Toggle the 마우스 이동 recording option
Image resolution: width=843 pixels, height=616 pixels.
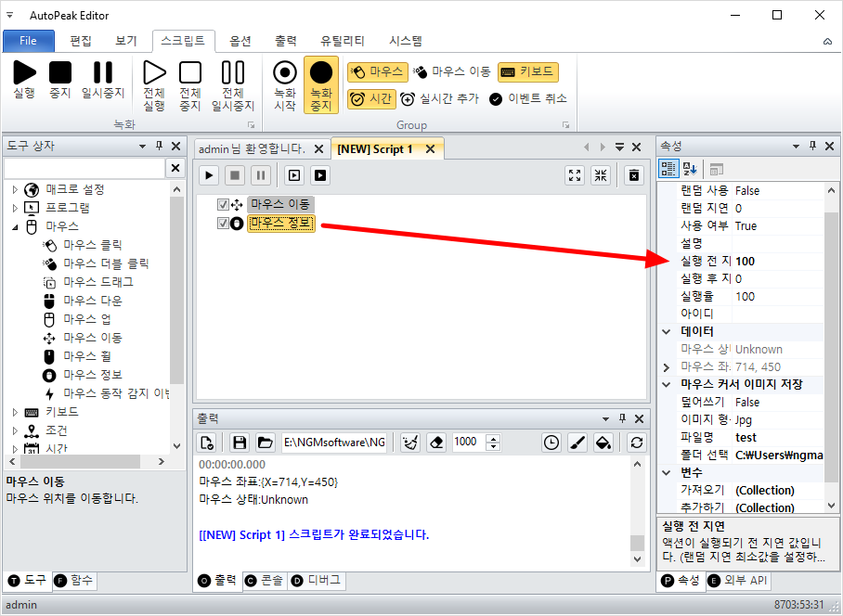[452, 71]
